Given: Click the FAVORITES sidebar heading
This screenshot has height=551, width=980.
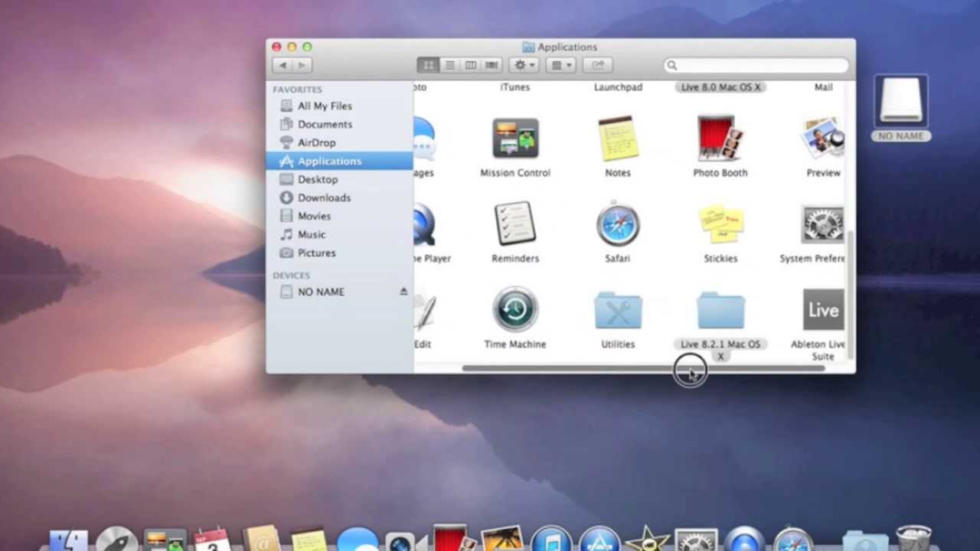Looking at the screenshot, I should tap(297, 90).
